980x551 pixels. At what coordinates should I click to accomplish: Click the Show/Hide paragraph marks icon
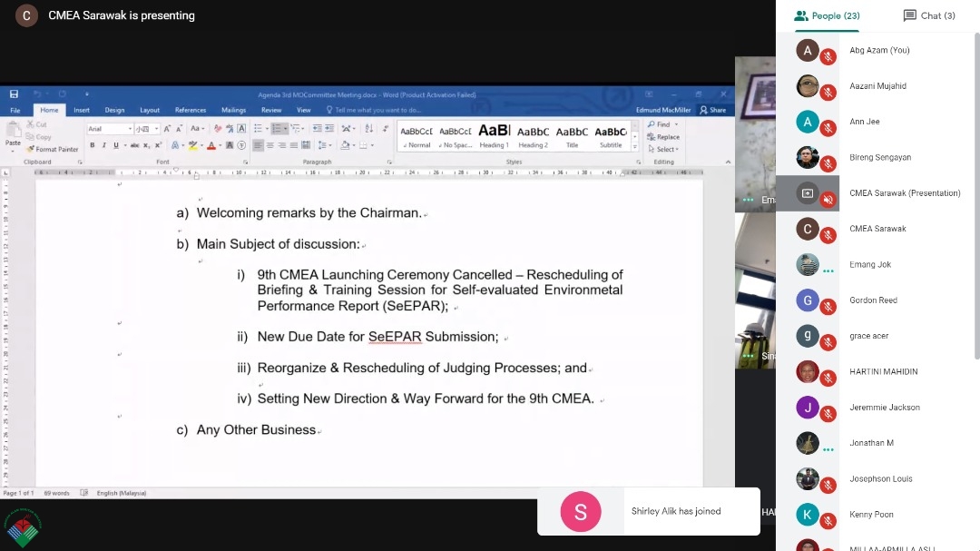pos(385,129)
